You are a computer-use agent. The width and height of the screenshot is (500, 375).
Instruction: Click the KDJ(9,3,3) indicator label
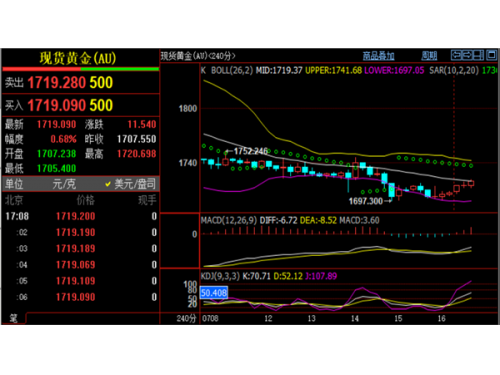pyautogui.click(x=220, y=276)
